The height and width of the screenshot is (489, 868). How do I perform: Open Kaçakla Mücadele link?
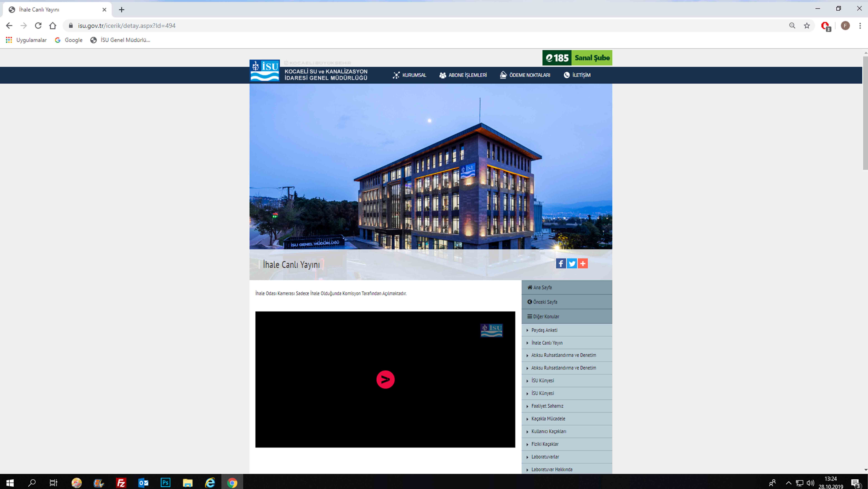coord(567,419)
